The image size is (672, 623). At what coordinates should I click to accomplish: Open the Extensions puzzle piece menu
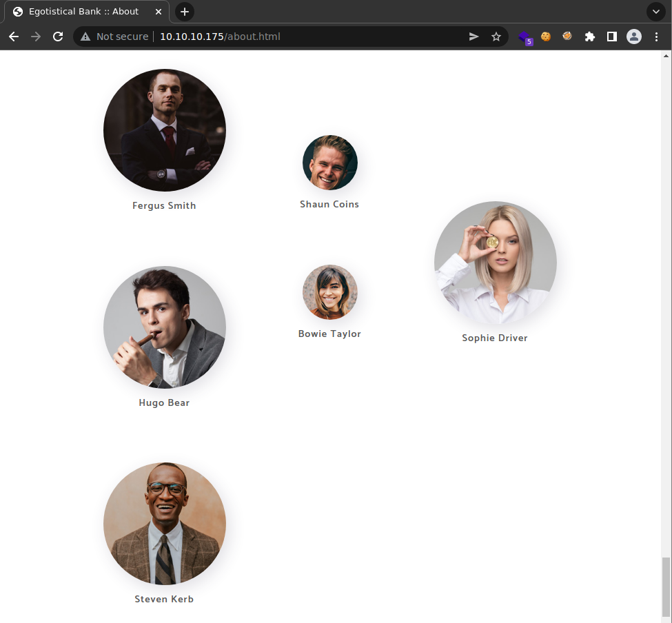coord(589,37)
